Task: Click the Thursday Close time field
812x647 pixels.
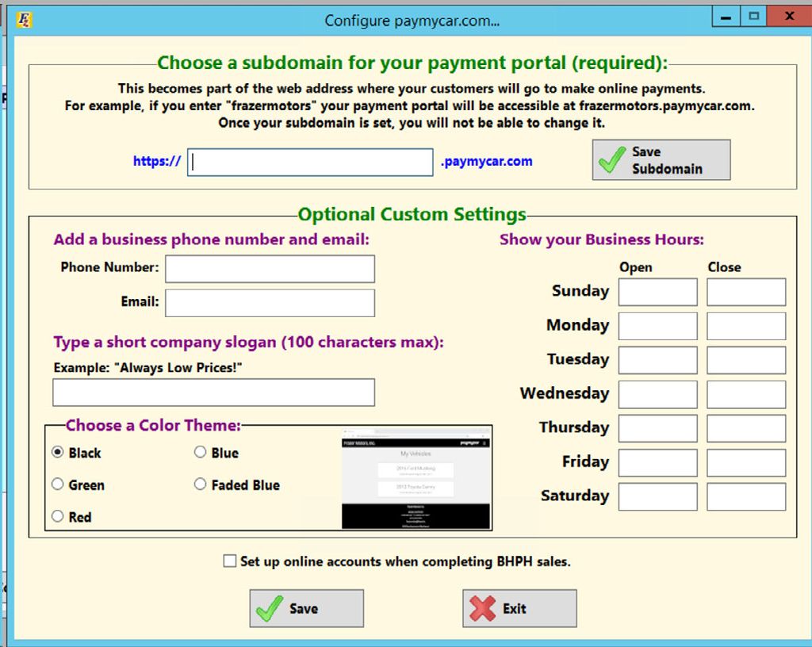Action: (746, 429)
